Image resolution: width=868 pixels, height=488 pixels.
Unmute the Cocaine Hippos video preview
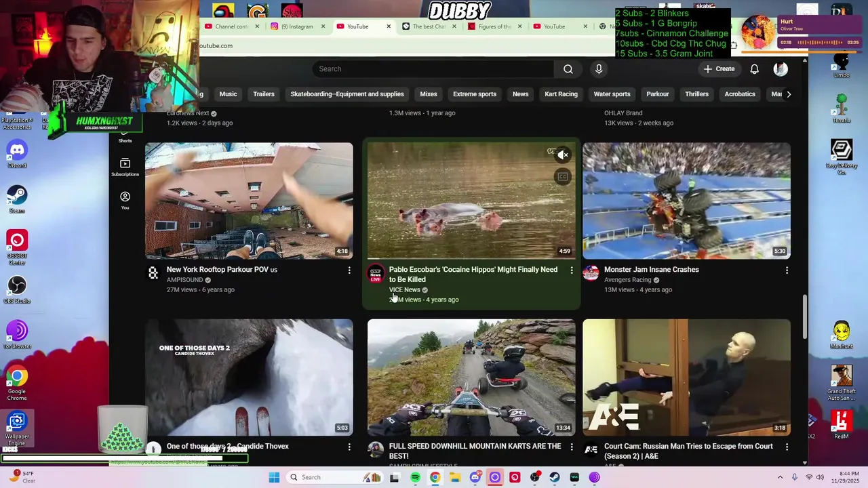point(562,155)
